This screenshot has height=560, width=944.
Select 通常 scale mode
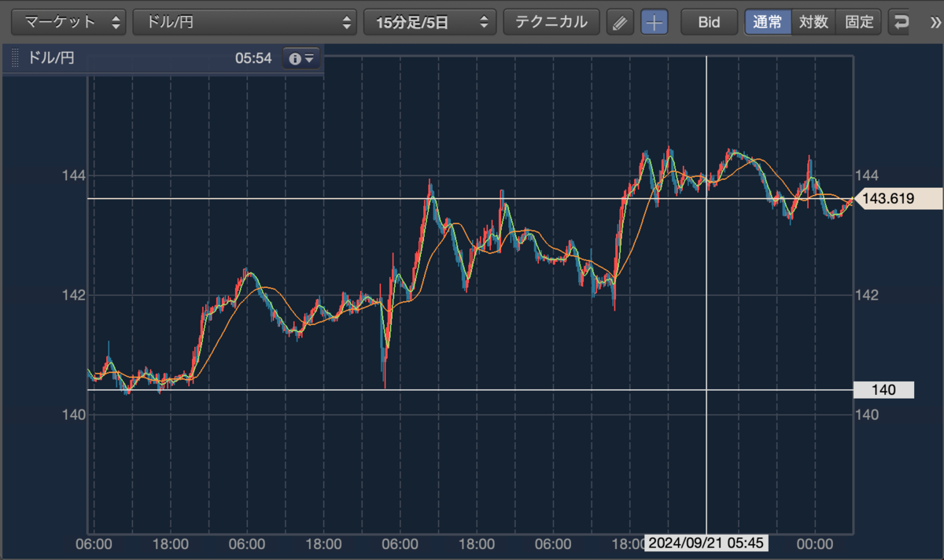768,21
